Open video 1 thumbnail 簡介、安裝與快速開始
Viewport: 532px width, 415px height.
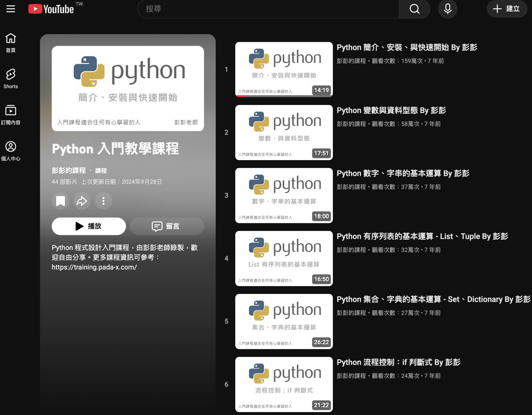click(x=284, y=69)
